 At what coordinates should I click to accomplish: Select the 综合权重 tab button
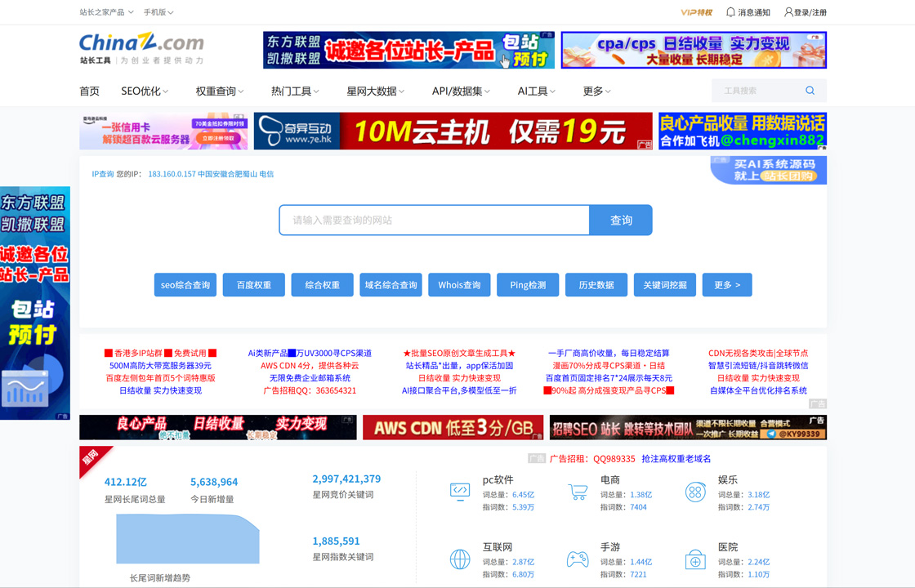point(322,285)
